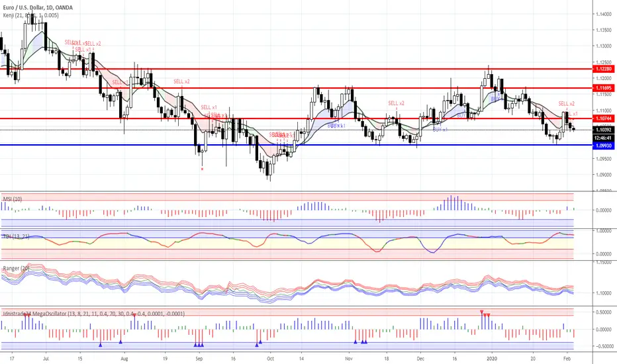Click the SELL x1 label above early September candles
This screenshot has width=617, height=364.
pyautogui.click(x=209, y=107)
